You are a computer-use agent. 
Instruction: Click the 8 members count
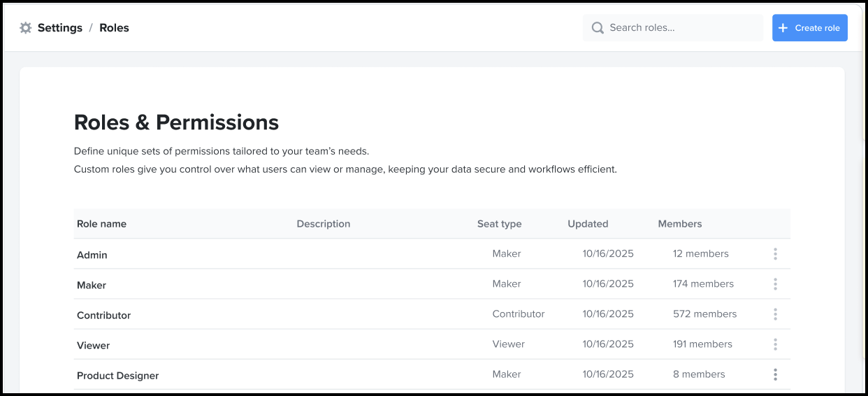coord(699,374)
